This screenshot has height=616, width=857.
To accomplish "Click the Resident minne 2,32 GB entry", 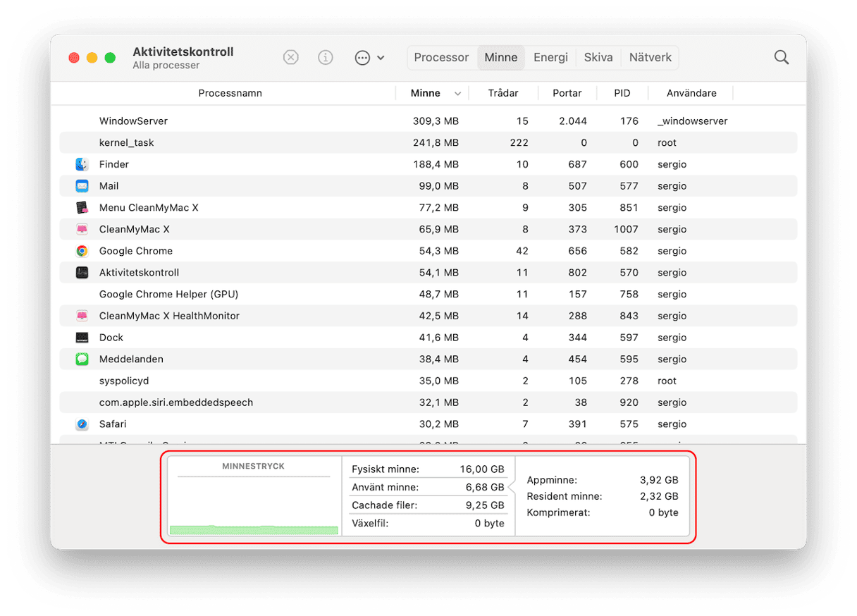I will (x=603, y=496).
